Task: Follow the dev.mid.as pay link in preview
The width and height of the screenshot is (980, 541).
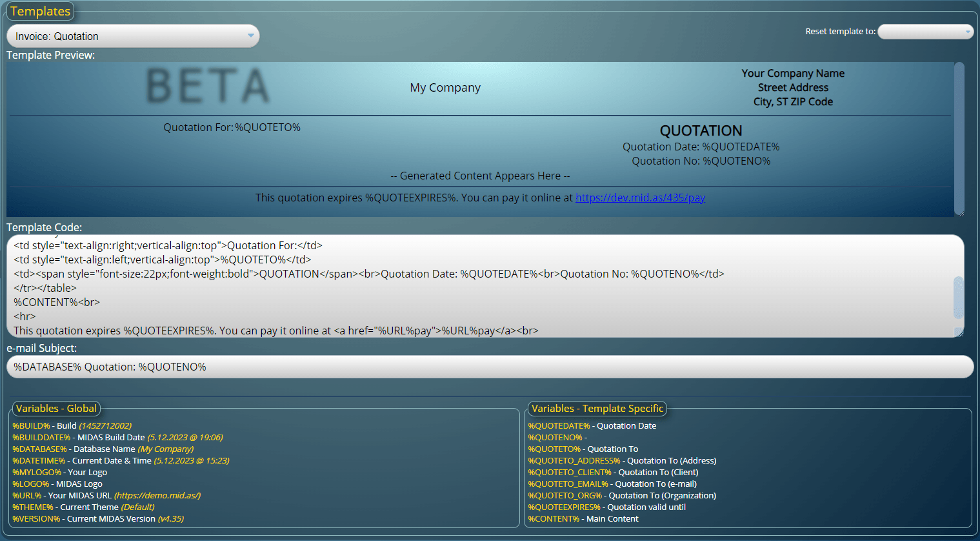Action: coord(640,198)
